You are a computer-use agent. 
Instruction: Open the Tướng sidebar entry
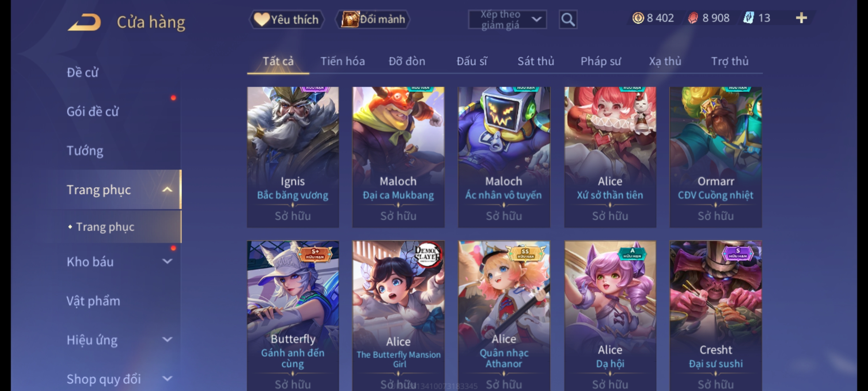point(85,151)
